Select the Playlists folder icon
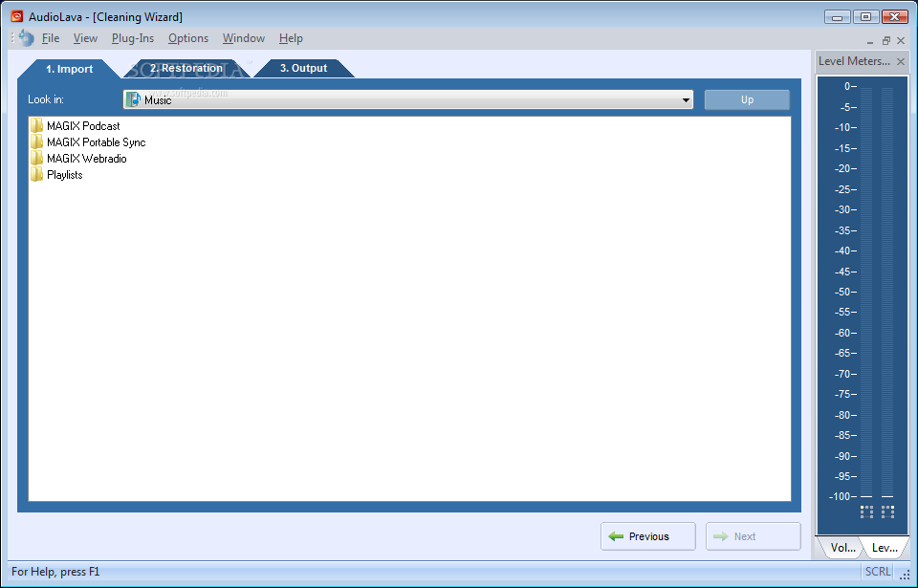Screen dimensions: 918x588 tap(36, 175)
